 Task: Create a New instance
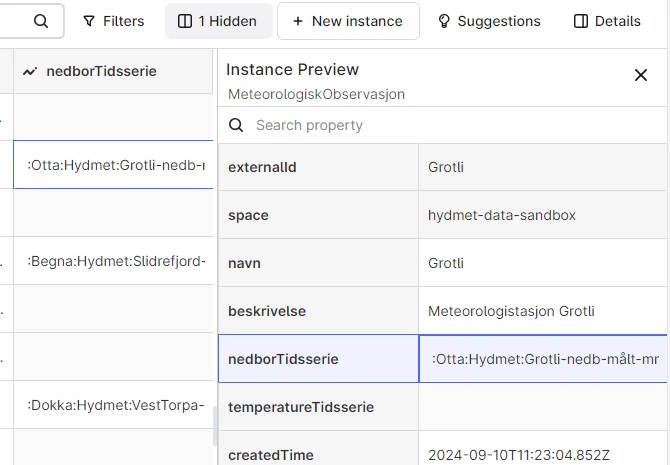click(347, 21)
